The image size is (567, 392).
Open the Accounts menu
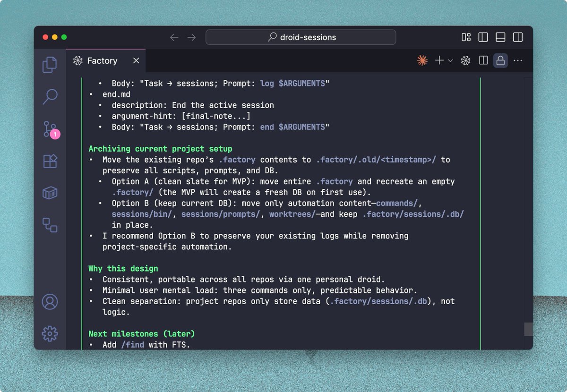pyautogui.click(x=50, y=301)
